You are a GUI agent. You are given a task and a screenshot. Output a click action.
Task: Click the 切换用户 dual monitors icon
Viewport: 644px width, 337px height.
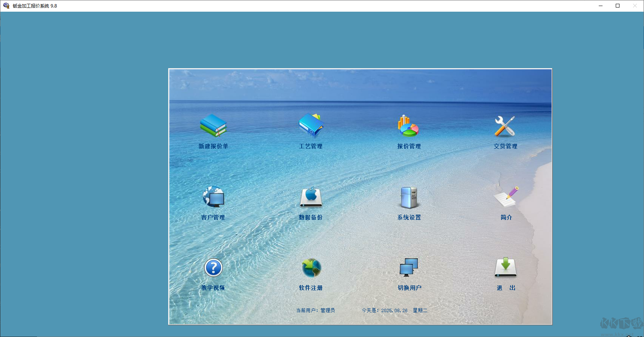[x=409, y=267]
